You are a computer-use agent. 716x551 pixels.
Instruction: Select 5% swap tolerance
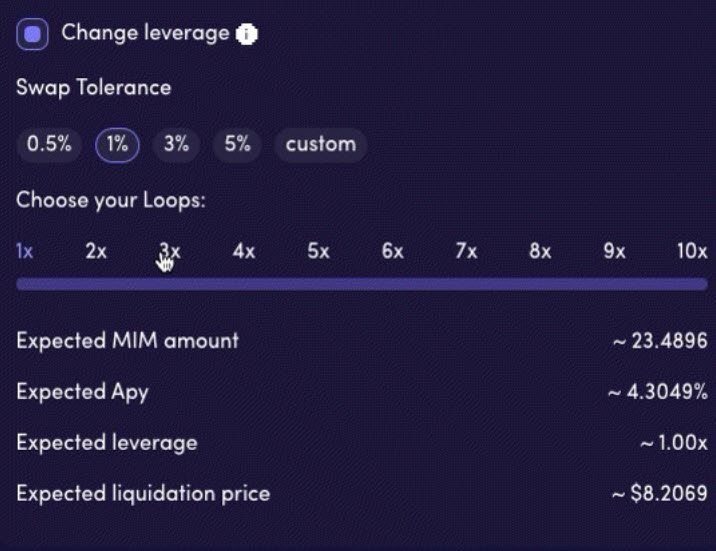pyautogui.click(x=237, y=144)
